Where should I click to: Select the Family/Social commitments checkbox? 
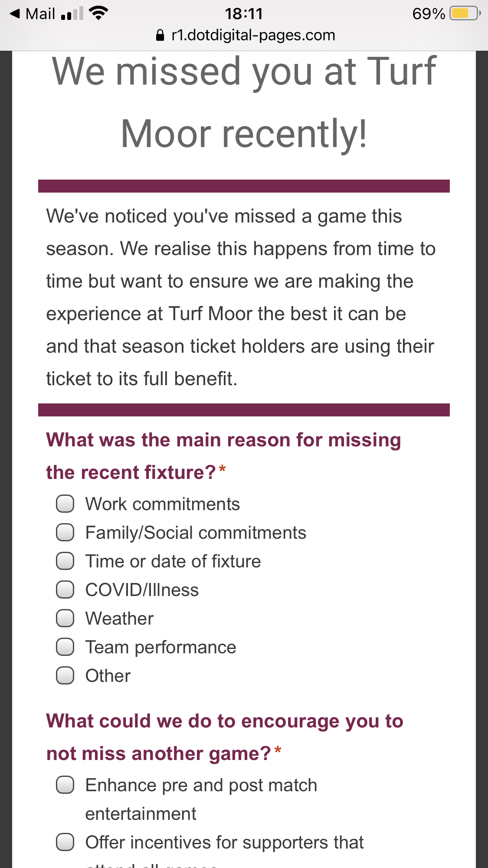(x=65, y=533)
